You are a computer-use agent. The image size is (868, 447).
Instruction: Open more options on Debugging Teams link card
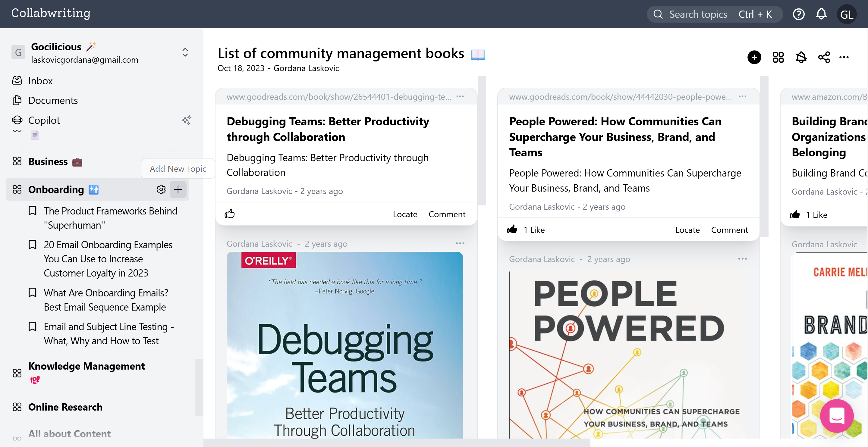tap(460, 97)
